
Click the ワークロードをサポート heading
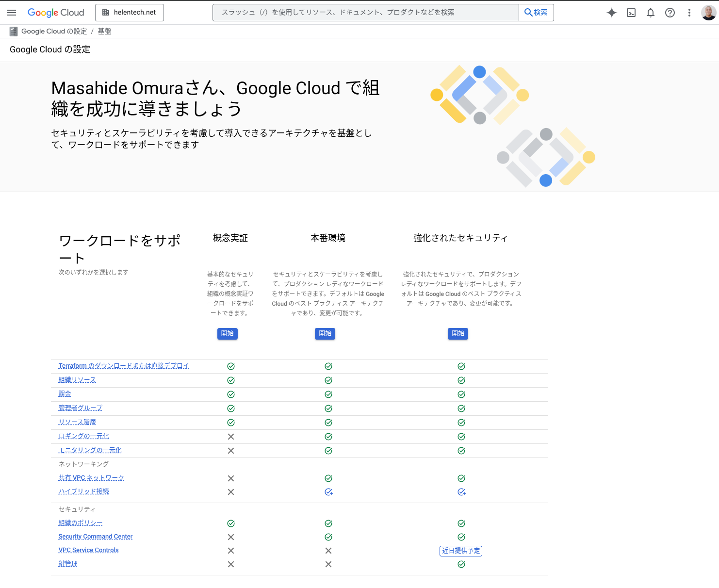click(x=119, y=249)
